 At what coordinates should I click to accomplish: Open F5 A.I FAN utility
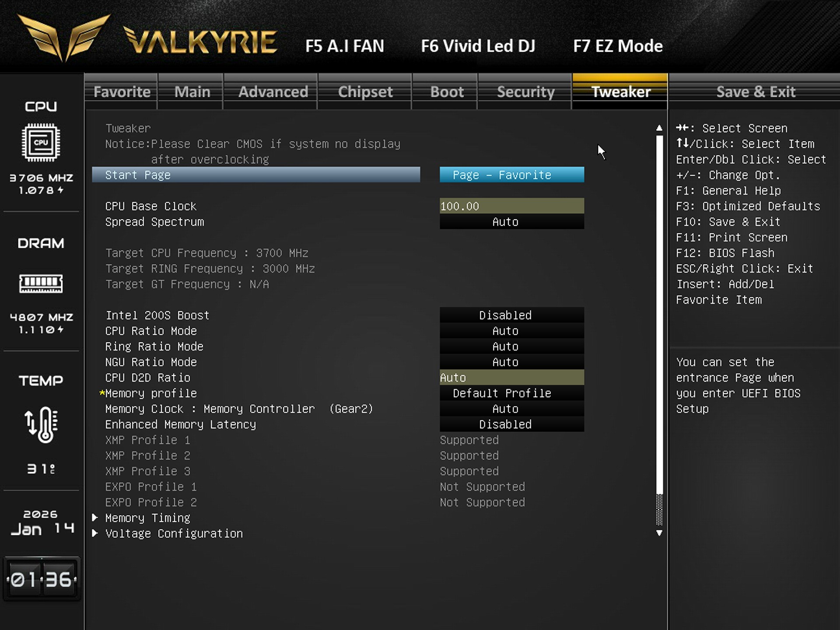tap(345, 46)
